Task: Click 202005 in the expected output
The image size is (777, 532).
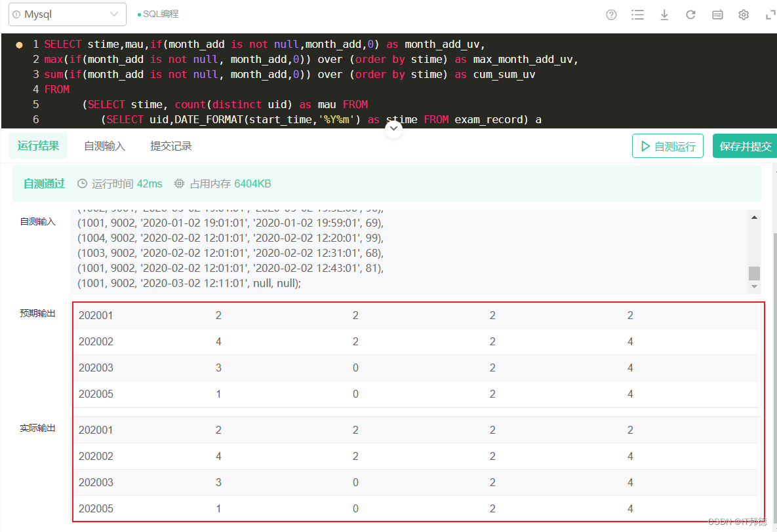Action: pyautogui.click(x=96, y=394)
